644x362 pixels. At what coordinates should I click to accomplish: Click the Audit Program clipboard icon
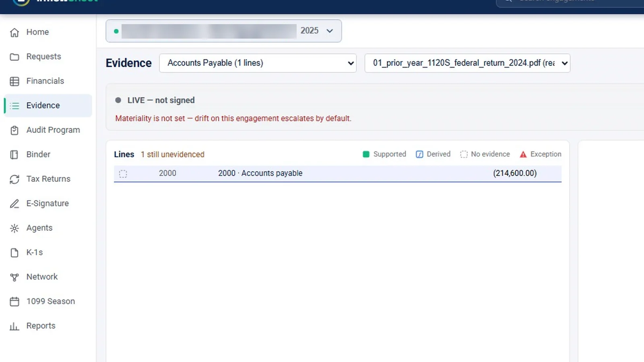[14, 130]
